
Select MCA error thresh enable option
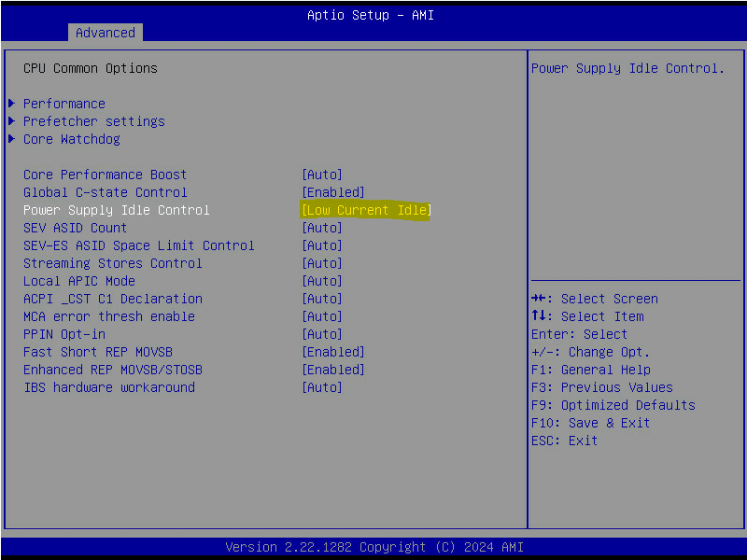pyautogui.click(x=109, y=316)
